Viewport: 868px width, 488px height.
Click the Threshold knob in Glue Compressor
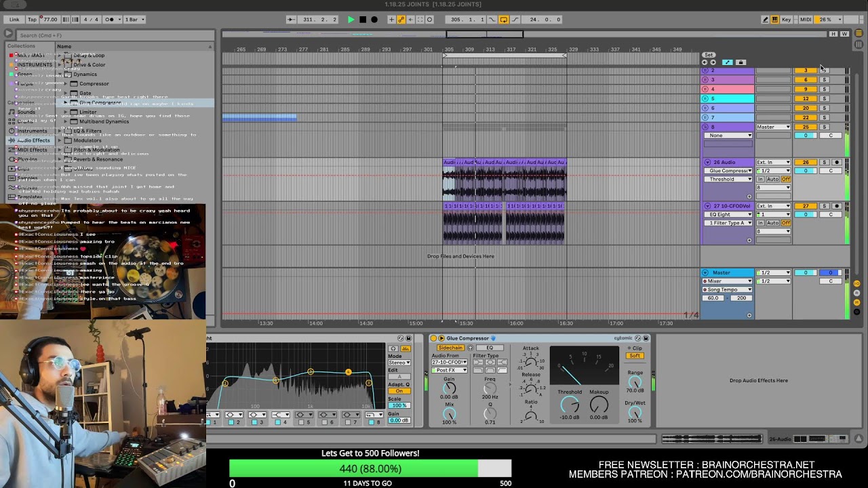[x=570, y=405]
